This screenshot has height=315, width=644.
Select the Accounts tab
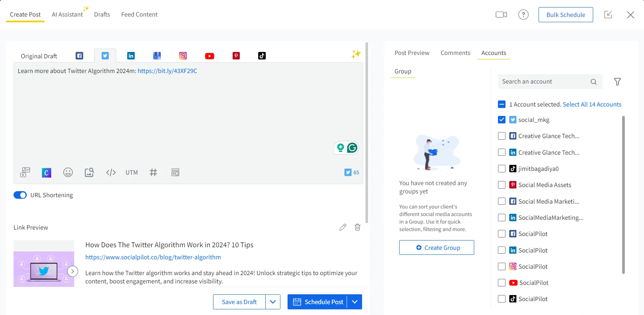pos(494,53)
